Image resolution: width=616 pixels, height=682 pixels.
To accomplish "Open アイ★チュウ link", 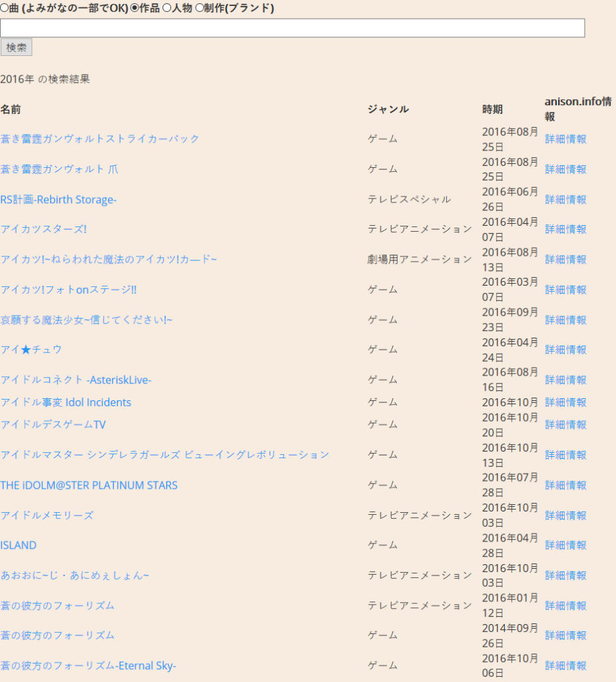I will pyautogui.click(x=31, y=349).
